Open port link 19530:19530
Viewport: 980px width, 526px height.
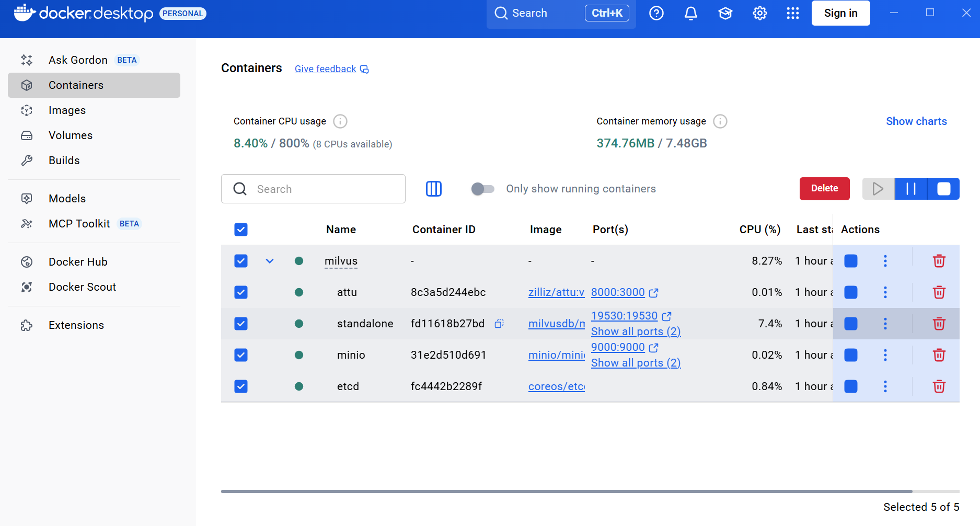624,316
